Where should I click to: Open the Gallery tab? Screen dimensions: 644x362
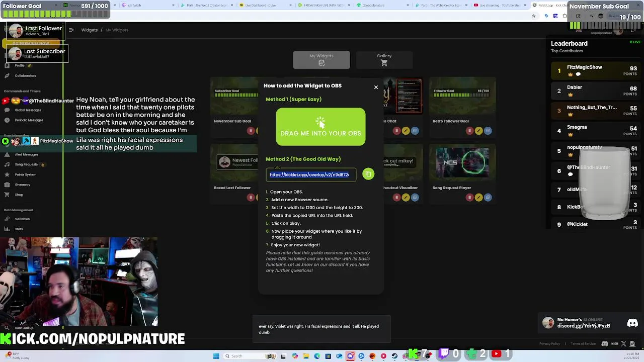tap(384, 60)
